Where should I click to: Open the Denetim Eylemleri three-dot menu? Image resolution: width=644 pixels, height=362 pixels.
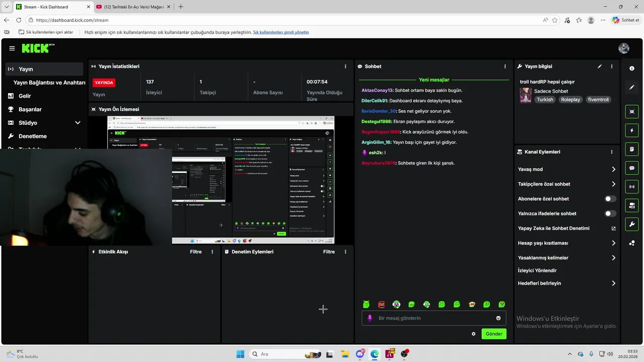[x=345, y=252]
